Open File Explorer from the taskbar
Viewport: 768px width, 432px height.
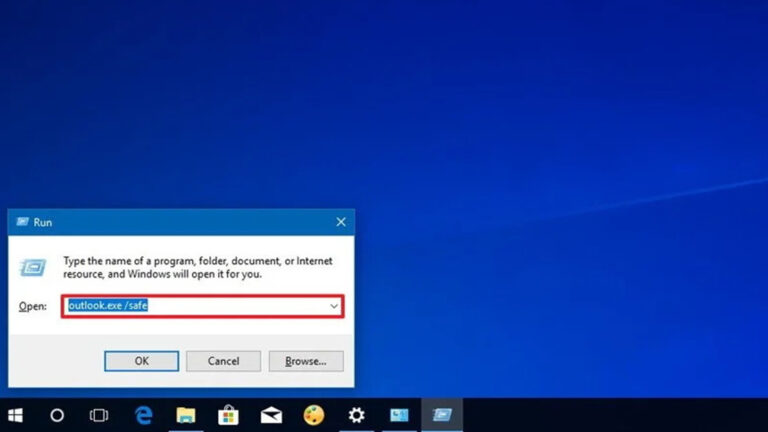186,415
